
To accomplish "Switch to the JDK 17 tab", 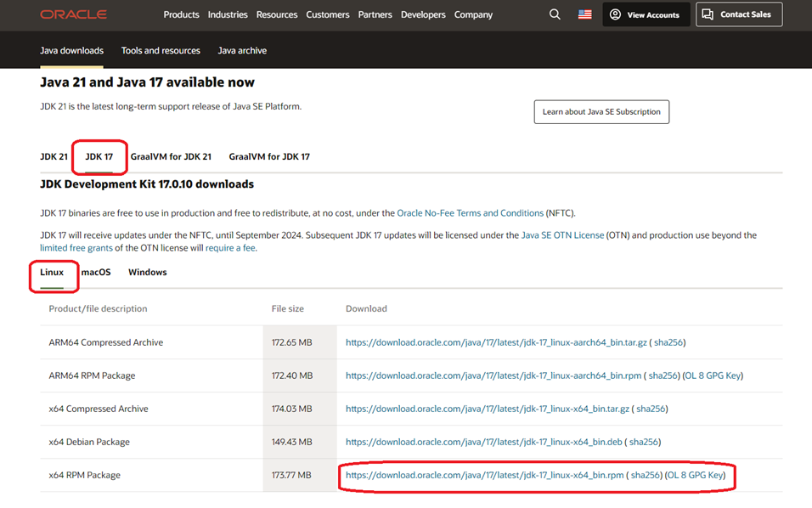I will click(x=99, y=156).
